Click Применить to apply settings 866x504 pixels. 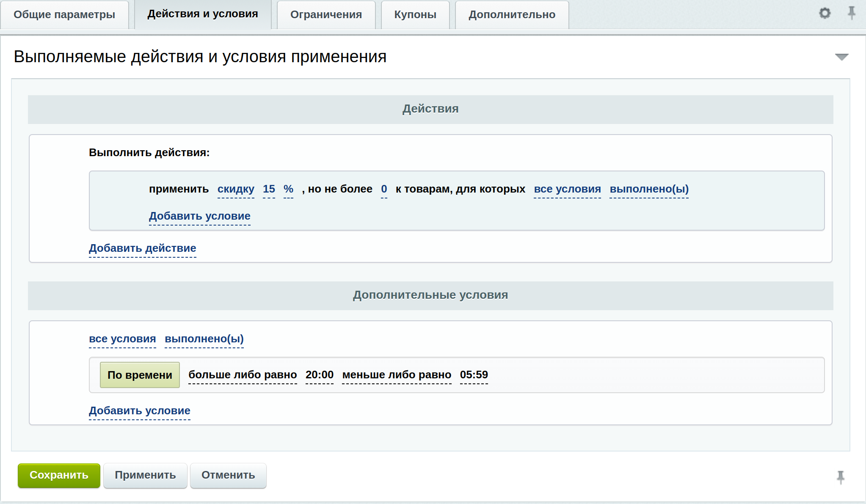(x=145, y=475)
